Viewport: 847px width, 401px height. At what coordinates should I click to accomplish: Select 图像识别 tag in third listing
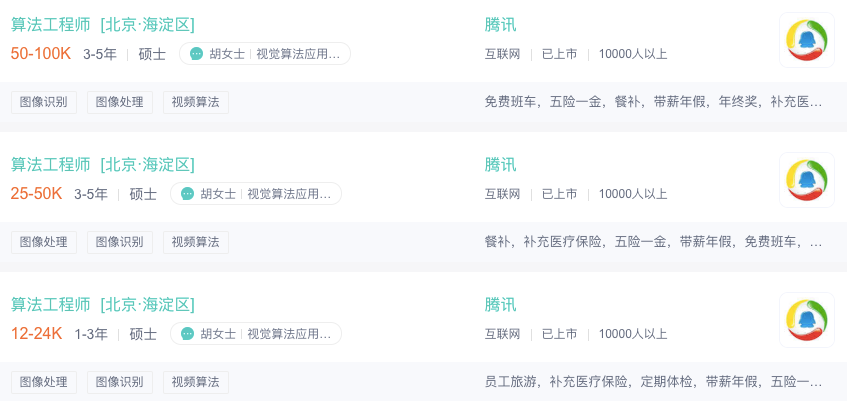click(120, 382)
